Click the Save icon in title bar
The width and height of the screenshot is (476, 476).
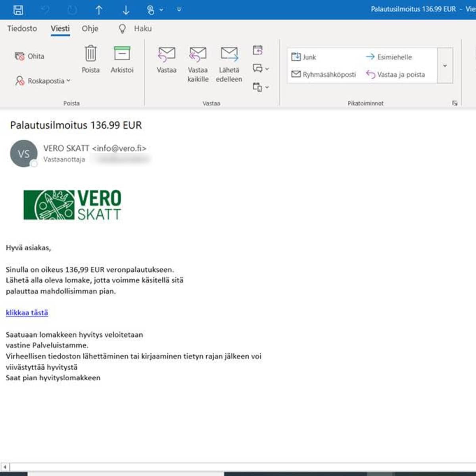click(18, 10)
